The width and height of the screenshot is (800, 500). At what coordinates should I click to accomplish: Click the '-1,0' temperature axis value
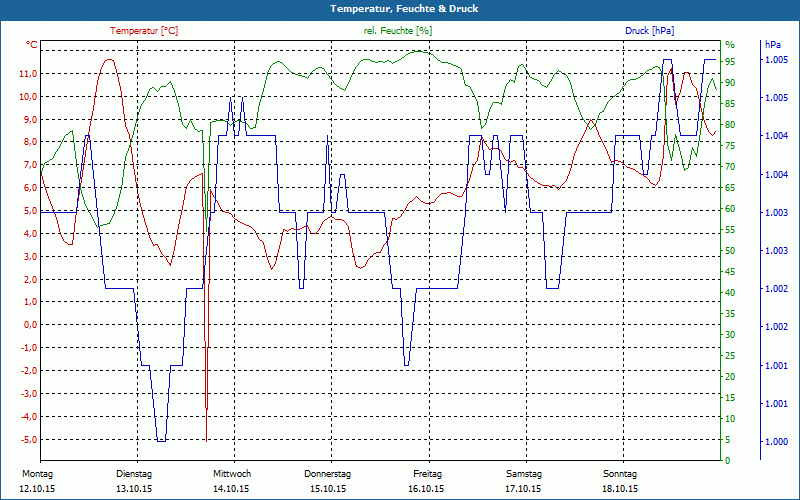point(29,348)
